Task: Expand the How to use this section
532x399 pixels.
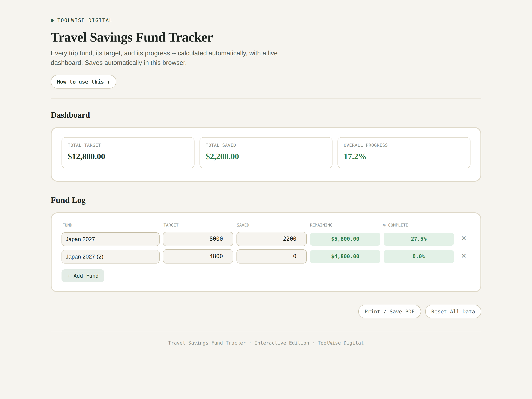Action: coord(84,82)
